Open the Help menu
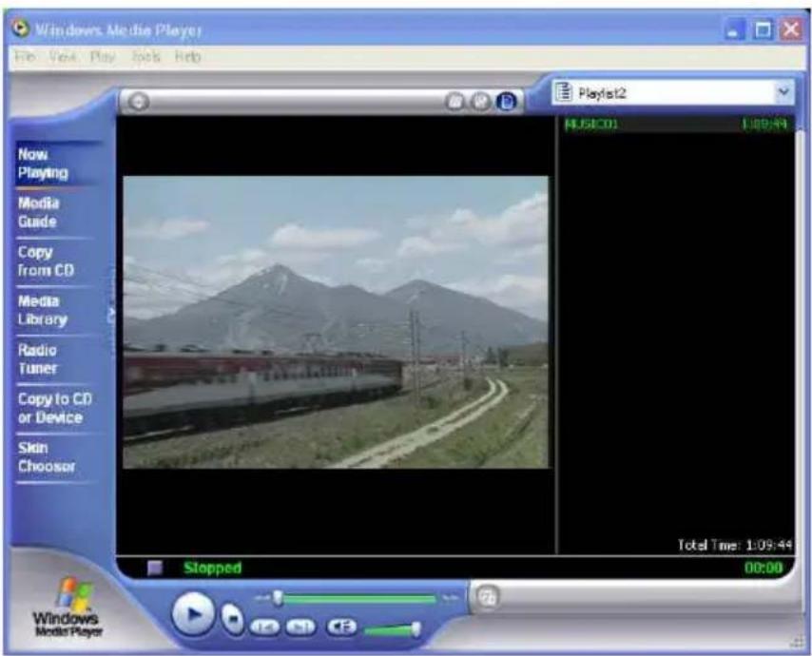The image size is (812, 656). 187,56
